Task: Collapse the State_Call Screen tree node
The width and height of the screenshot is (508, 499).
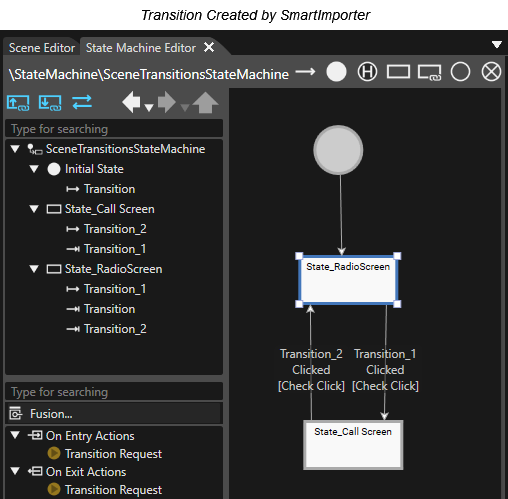Action: click(34, 209)
